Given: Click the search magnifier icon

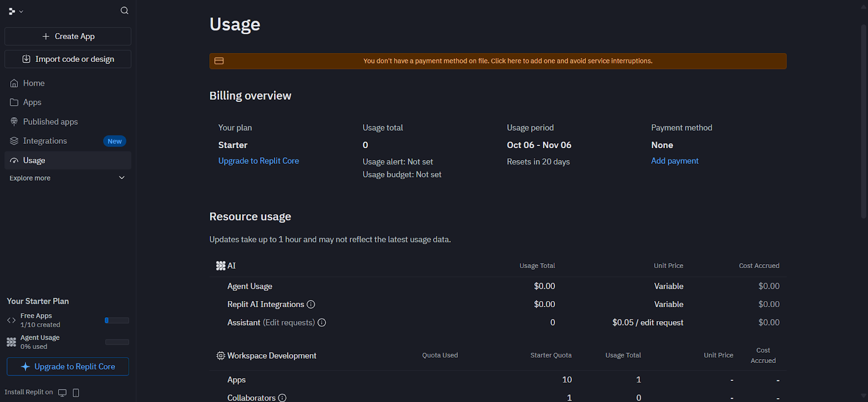Looking at the screenshot, I should [x=124, y=11].
